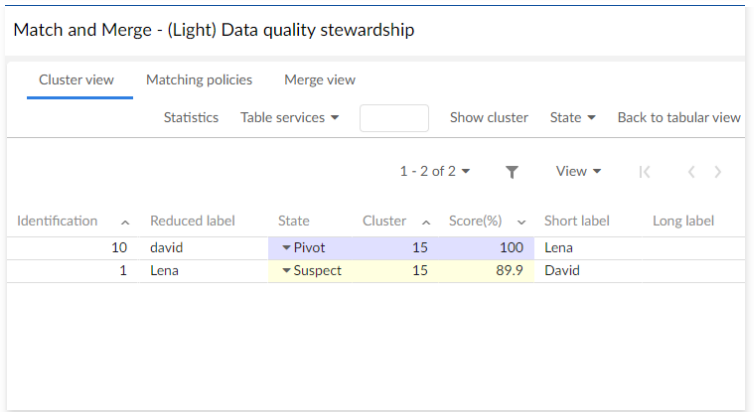Click next page chevron icon

[x=718, y=172]
